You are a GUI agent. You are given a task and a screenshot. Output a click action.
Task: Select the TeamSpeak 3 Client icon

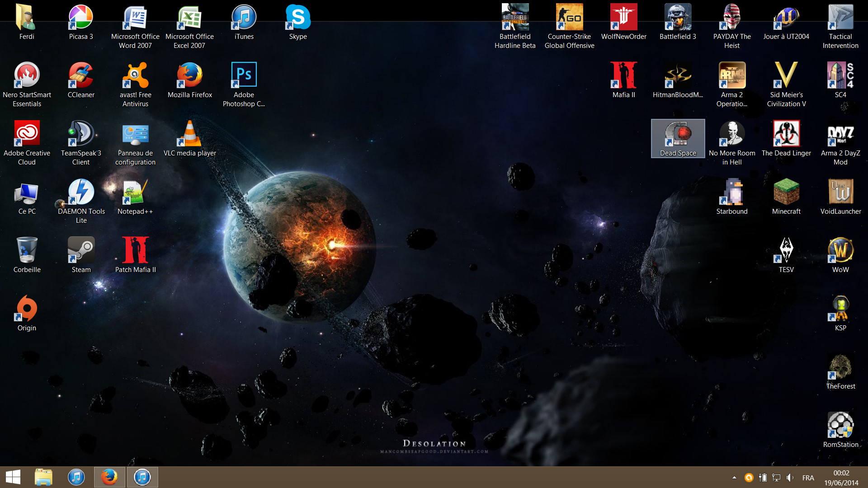81,143
